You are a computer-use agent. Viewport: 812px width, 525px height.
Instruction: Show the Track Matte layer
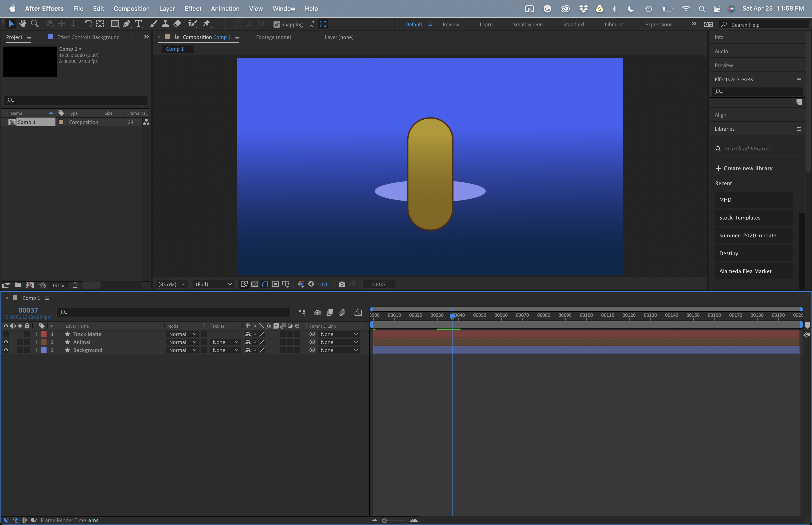click(6, 334)
